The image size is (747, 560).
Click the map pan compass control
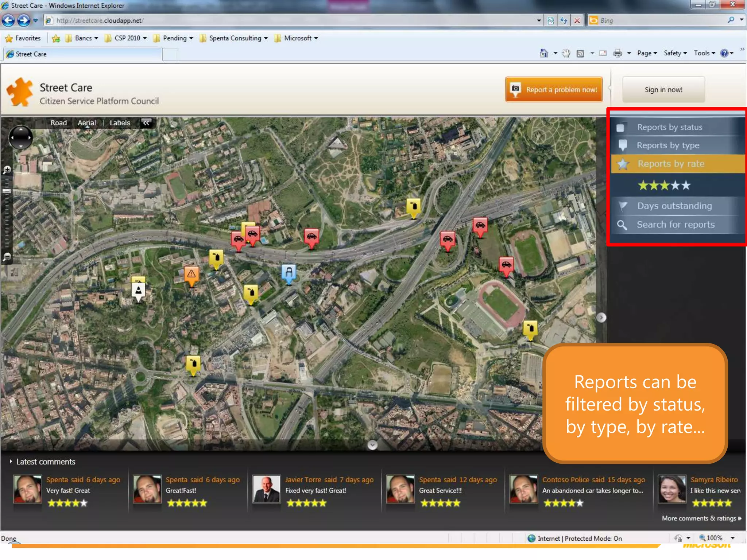20,137
